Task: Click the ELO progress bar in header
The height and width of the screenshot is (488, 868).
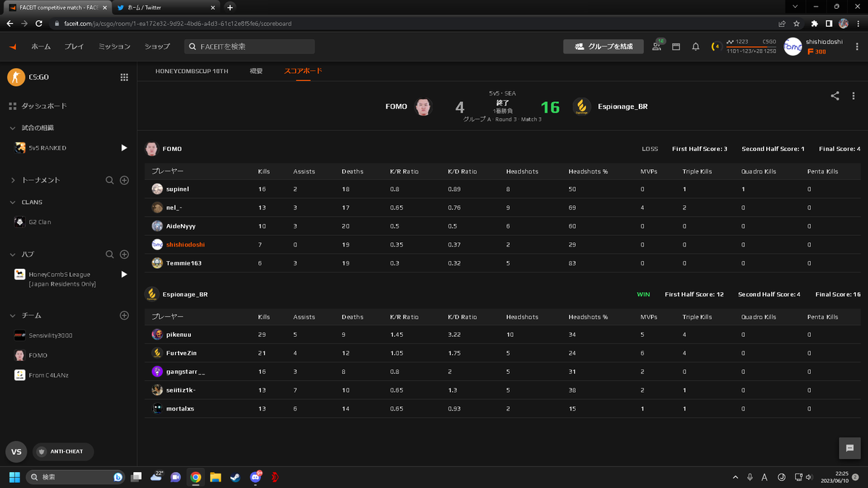Action: pyautogui.click(x=752, y=46)
